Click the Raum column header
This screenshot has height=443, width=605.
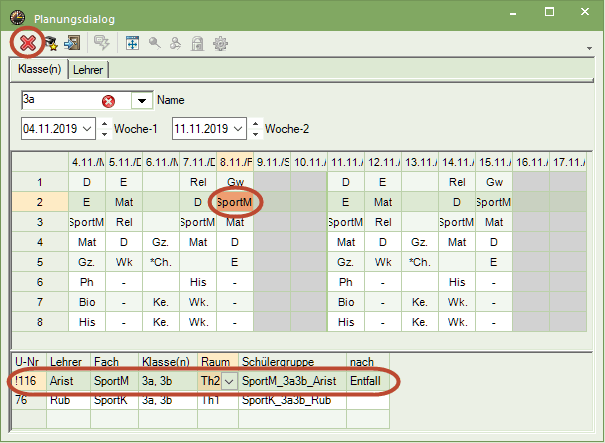coord(218,362)
